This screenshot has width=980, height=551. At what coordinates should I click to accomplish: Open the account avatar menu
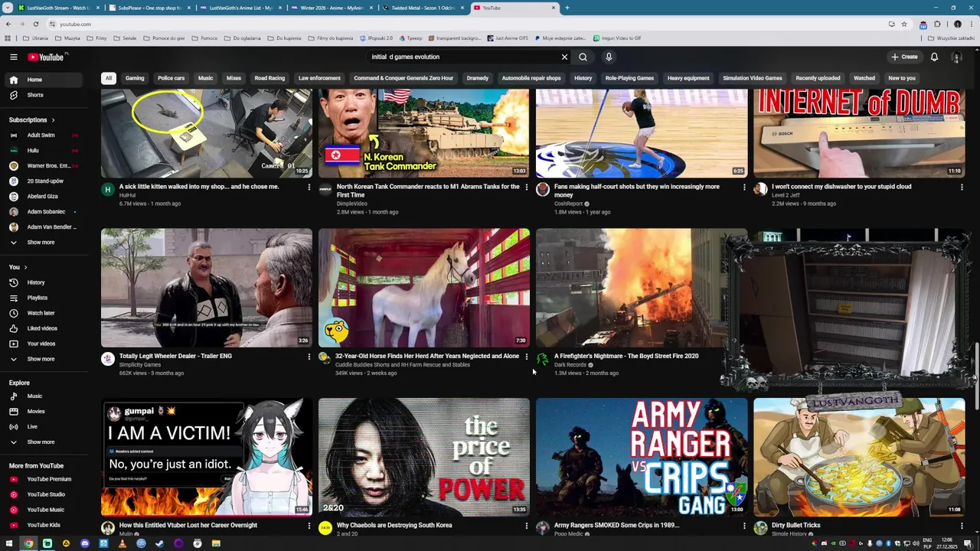click(956, 57)
